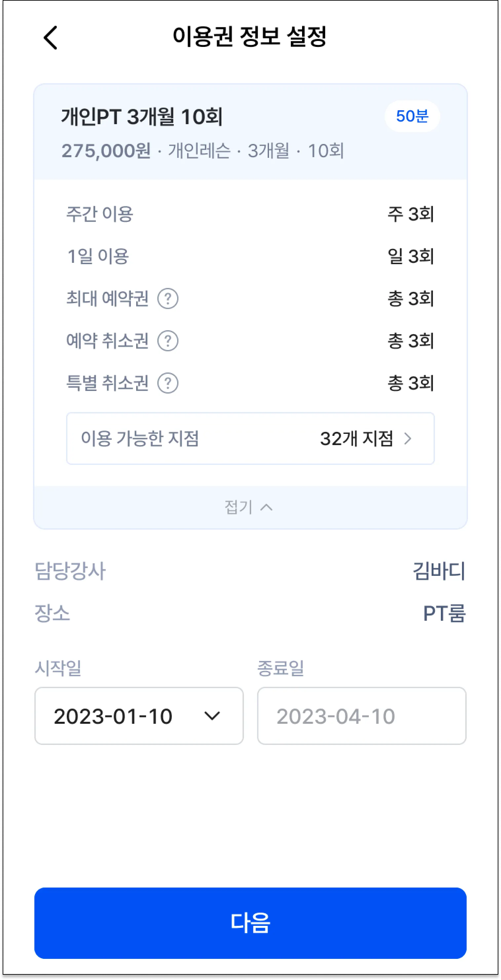Click the 일 3회 daily usage value
Viewport: 501px width, 980px height.
click(411, 256)
